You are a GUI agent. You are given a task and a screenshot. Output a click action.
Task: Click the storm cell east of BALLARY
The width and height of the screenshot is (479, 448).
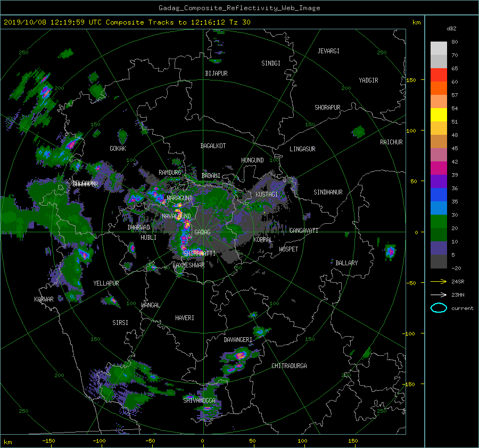[x=390, y=251]
